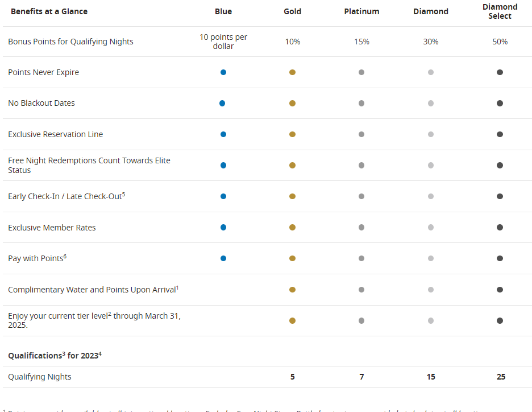
Task: Select the Platinum tier column header
Action: 361,11
